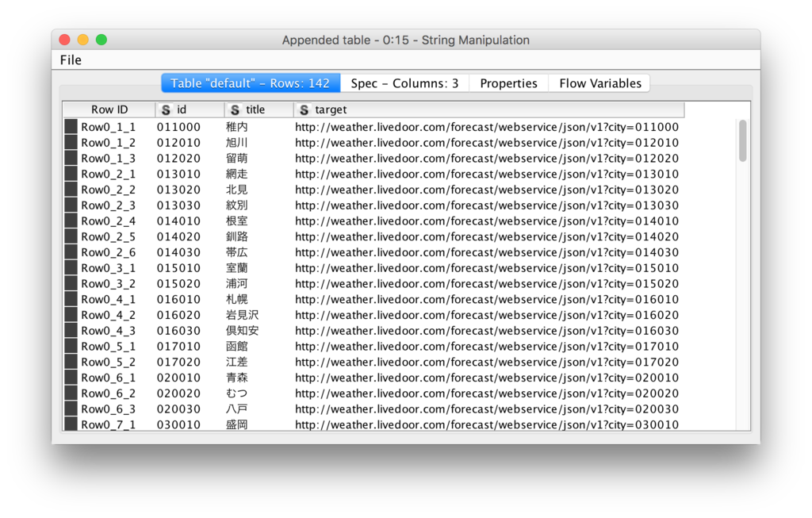Screen dimensions: 812x518
Task: Select row ID Row0_3_2
Action: click(108, 284)
